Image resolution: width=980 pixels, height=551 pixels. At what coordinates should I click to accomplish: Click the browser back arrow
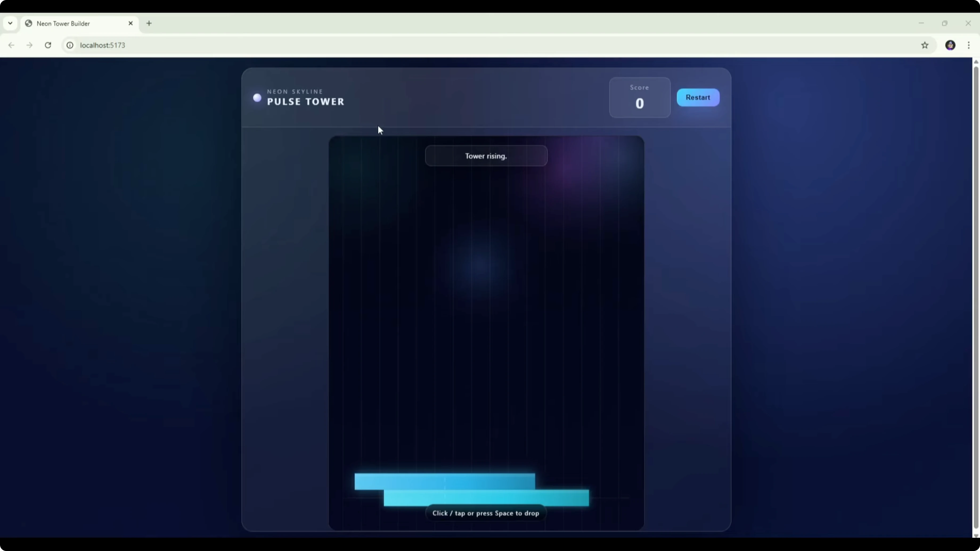[x=11, y=45]
